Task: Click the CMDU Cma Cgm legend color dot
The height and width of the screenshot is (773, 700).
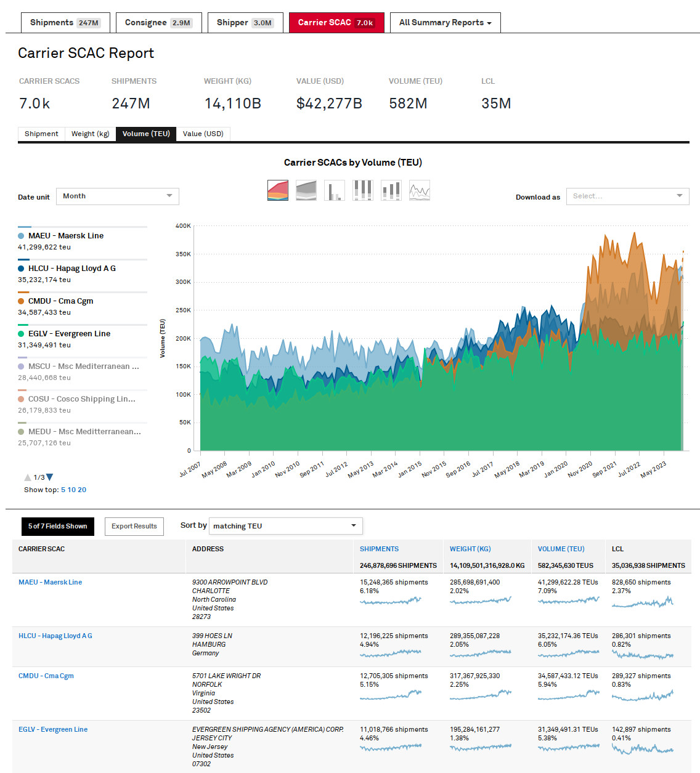Action: tap(22, 301)
